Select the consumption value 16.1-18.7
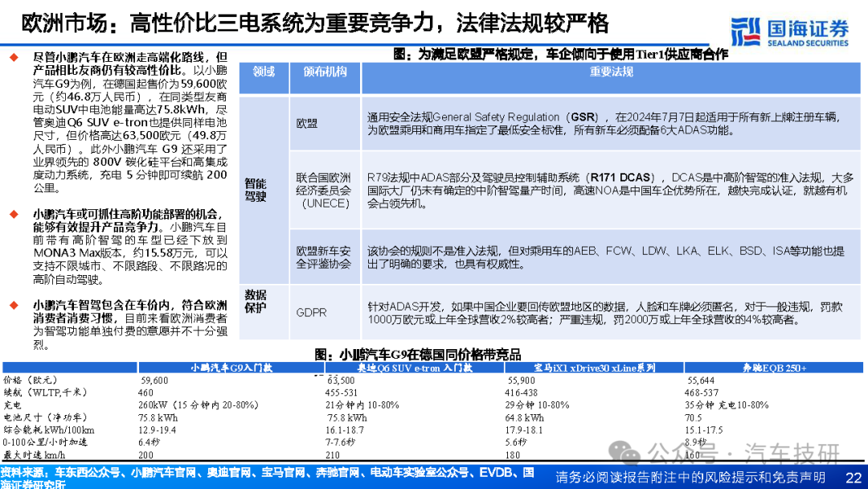 344,430
